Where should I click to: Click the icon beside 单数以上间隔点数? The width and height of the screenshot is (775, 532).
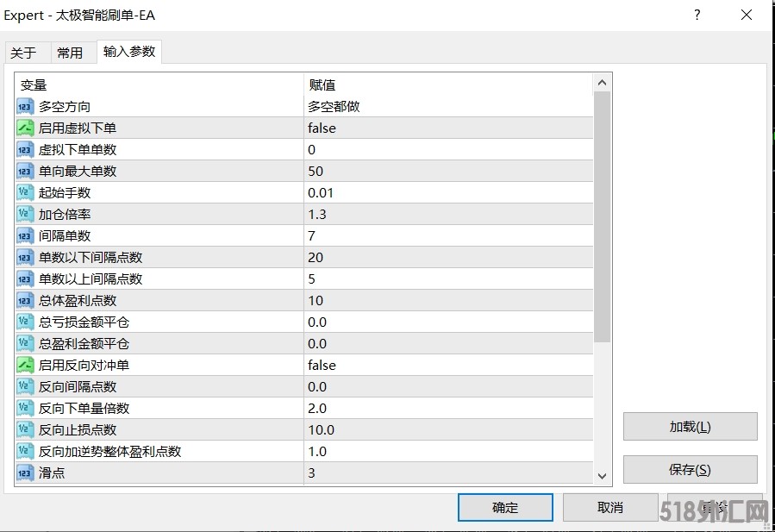[25, 279]
